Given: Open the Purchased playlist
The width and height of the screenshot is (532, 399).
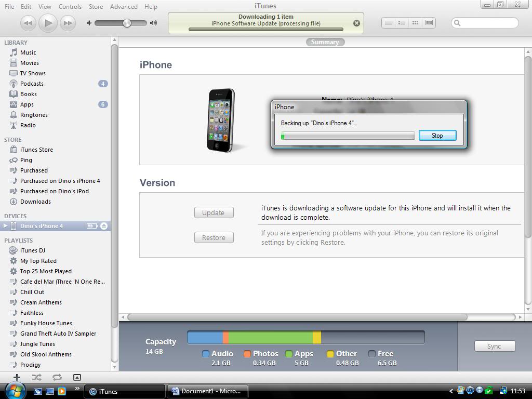Looking at the screenshot, I should (34, 170).
